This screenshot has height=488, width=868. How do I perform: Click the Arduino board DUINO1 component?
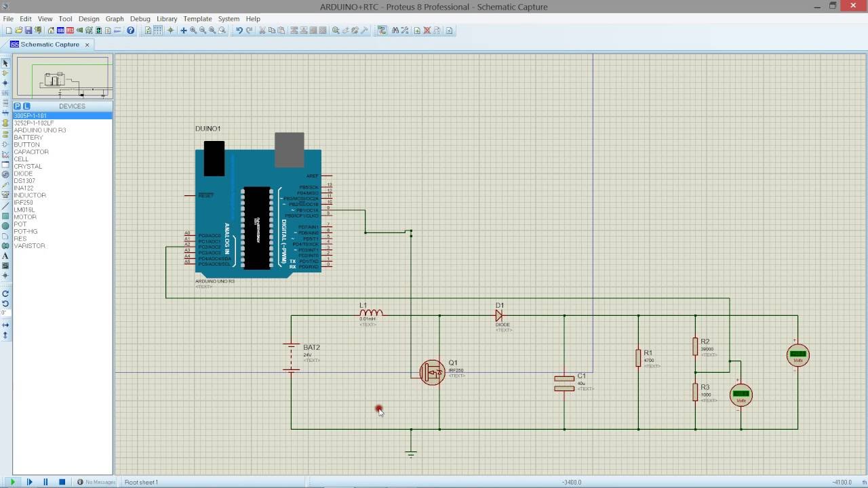click(258, 207)
